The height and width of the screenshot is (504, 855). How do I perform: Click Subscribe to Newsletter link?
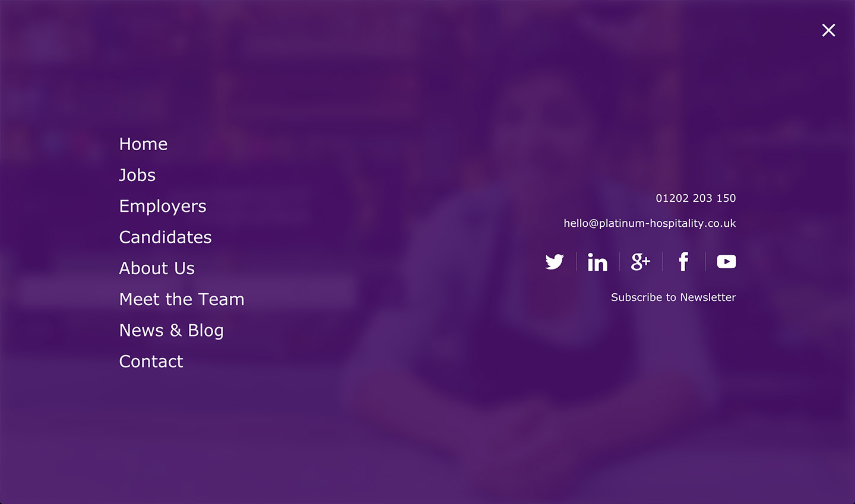point(673,297)
